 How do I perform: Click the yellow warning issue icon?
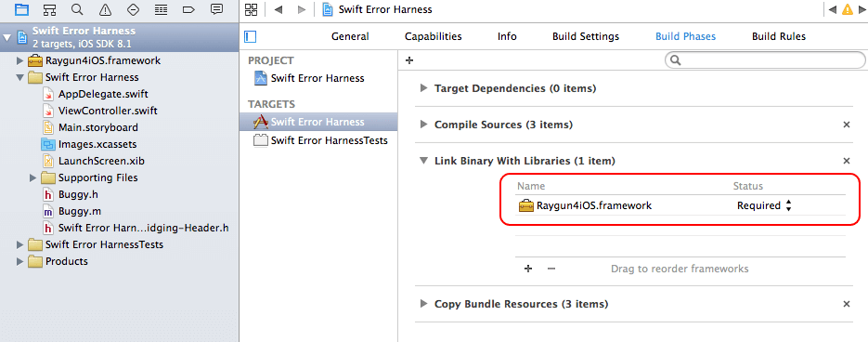847,9
